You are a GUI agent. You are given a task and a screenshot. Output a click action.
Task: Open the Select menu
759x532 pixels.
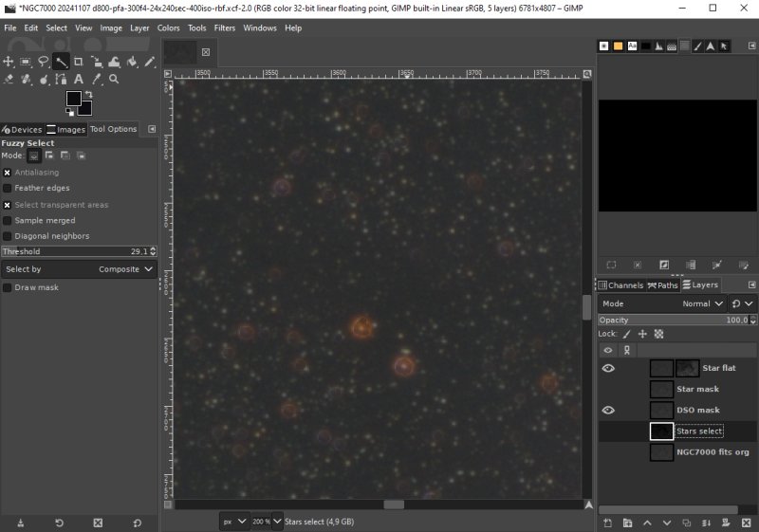coord(56,28)
